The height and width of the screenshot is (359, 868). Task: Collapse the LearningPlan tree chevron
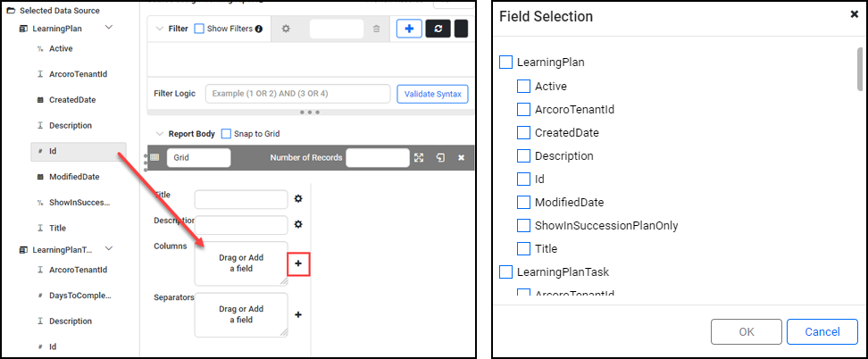tap(109, 28)
